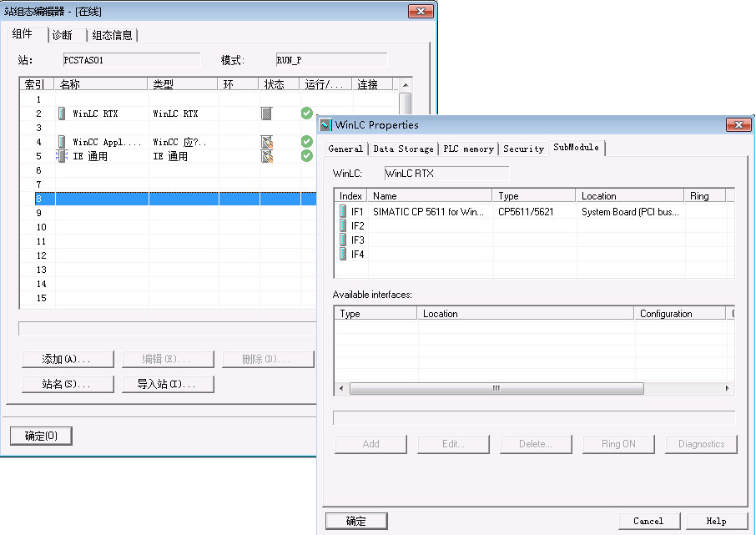The height and width of the screenshot is (535, 756).
Task: Close the WinLC Properties dialog
Action: click(x=738, y=125)
